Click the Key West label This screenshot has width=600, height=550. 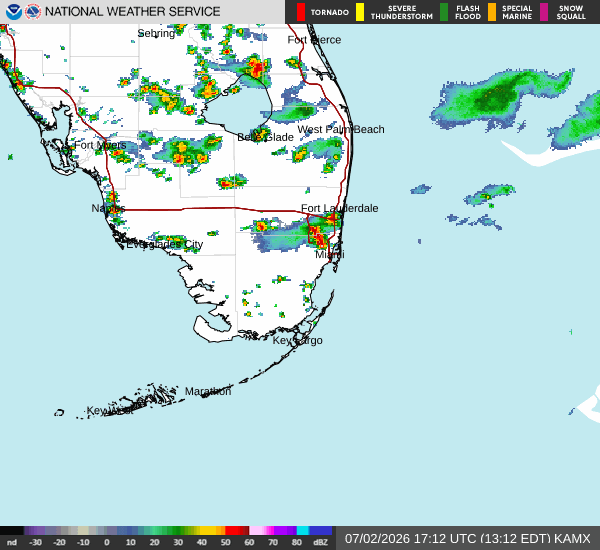[x=109, y=411]
